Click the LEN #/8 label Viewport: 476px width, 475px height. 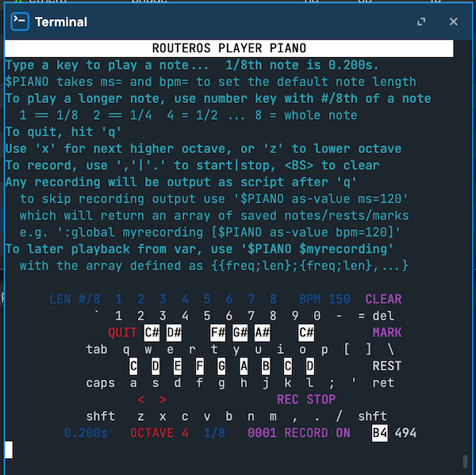(75, 299)
